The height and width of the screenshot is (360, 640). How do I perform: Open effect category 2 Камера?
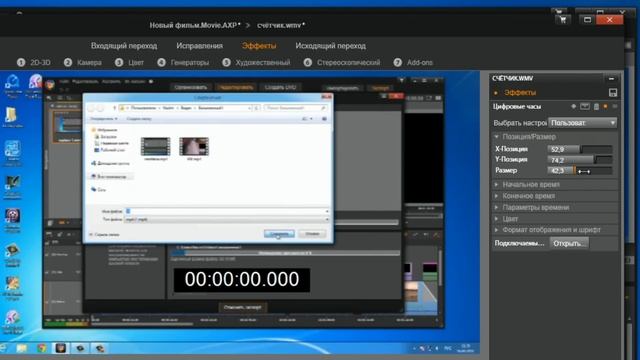pyautogui.click(x=83, y=62)
